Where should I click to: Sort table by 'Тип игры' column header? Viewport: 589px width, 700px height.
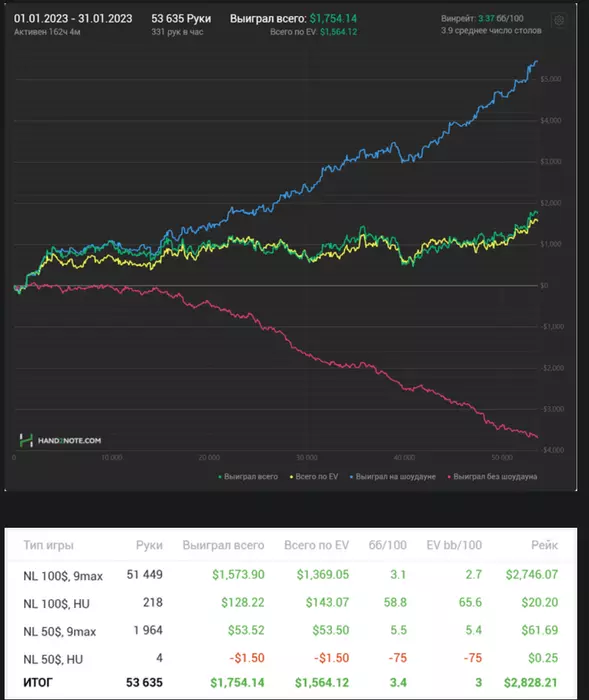coord(48,545)
